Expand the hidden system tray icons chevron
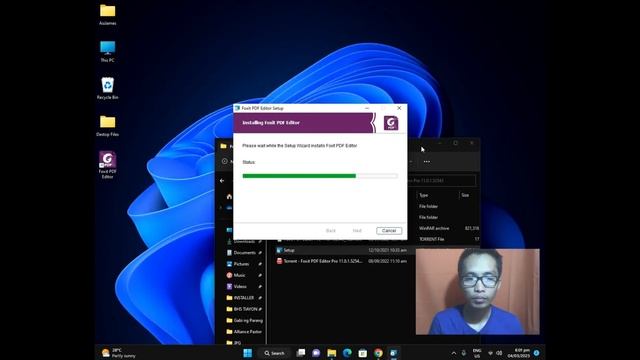 pos(453,353)
